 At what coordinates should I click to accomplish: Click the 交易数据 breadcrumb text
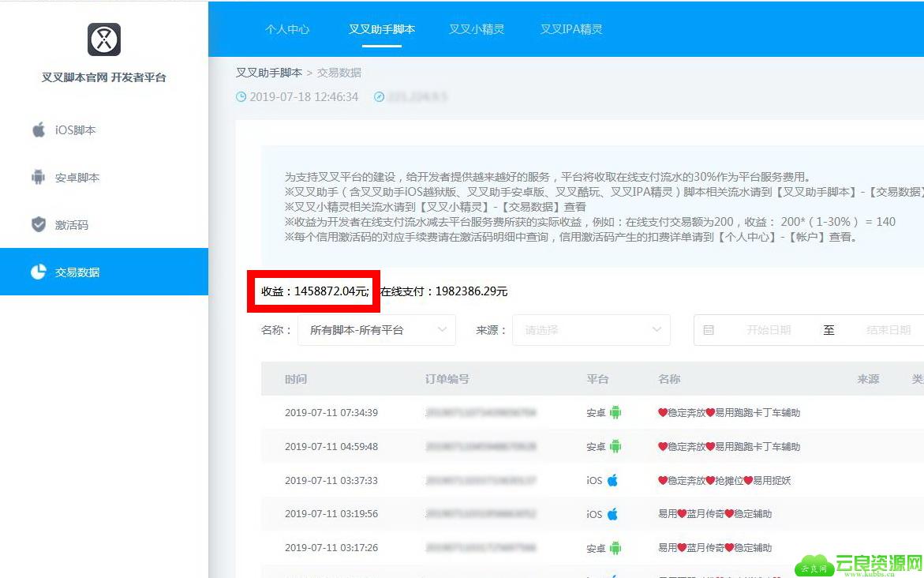pyautogui.click(x=339, y=73)
